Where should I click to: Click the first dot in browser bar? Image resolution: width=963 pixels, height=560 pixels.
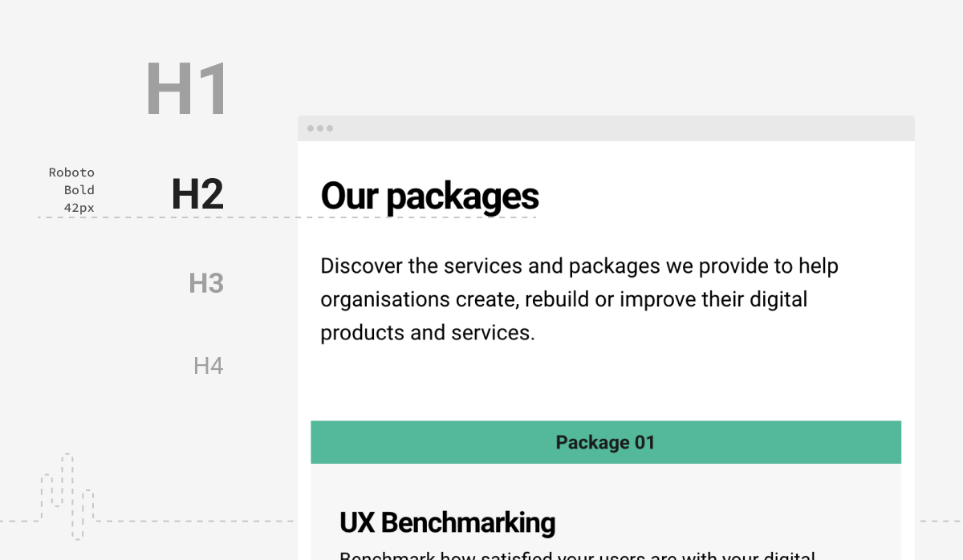[x=311, y=128]
